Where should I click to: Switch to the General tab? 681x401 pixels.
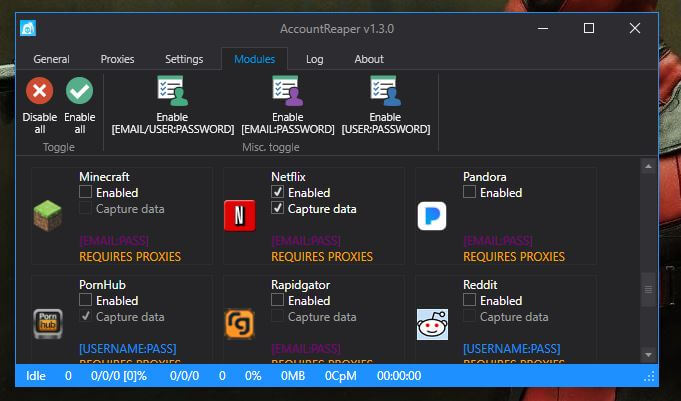click(51, 59)
